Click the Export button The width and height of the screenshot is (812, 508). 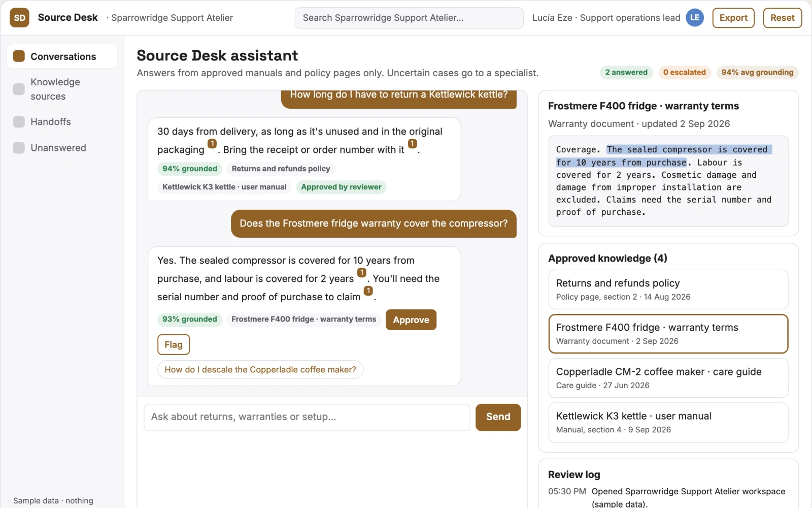[733, 18]
